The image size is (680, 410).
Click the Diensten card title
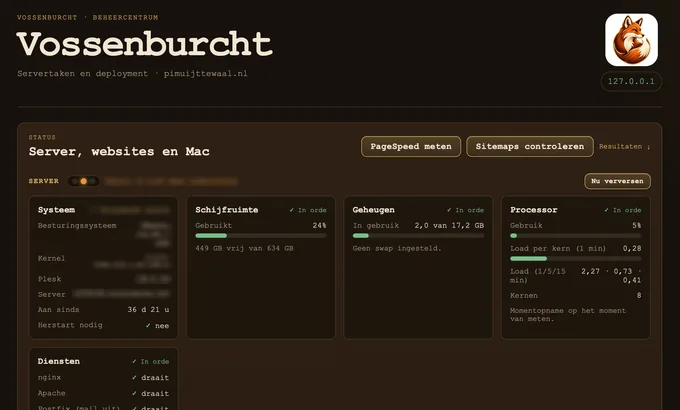59,361
